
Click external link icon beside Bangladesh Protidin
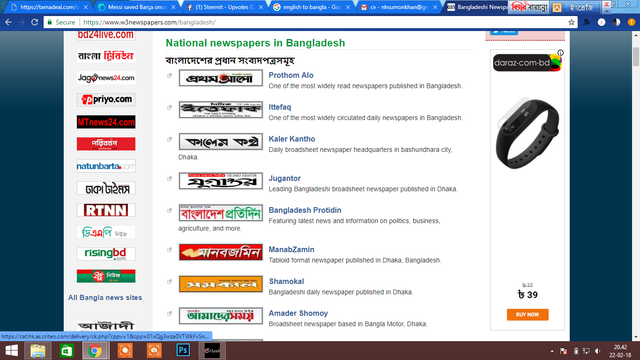tap(169, 210)
